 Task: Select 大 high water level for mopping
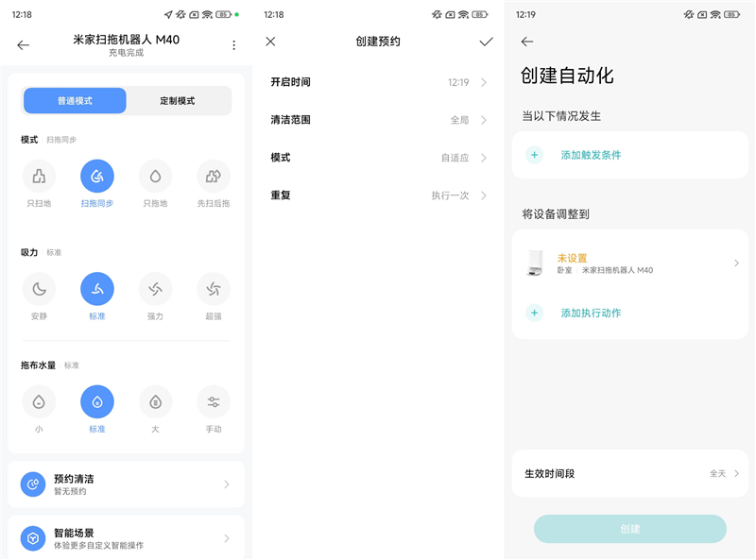click(x=155, y=403)
